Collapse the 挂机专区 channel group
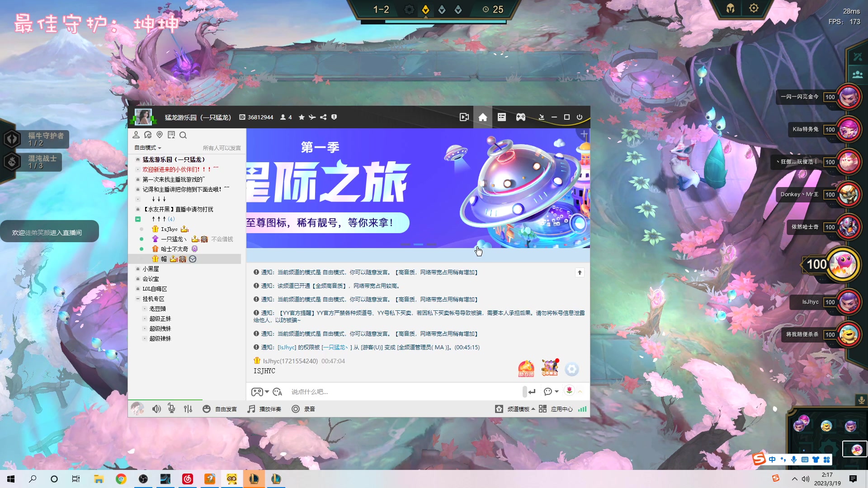The width and height of the screenshot is (868, 488). (x=138, y=299)
